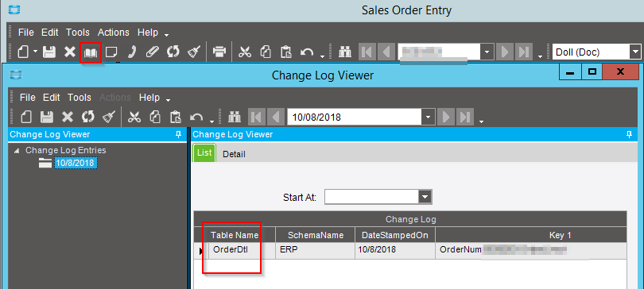The width and height of the screenshot is (644, 289).
Task: Click row selector arrow beside OrderDtl
Action: (201, 251)
